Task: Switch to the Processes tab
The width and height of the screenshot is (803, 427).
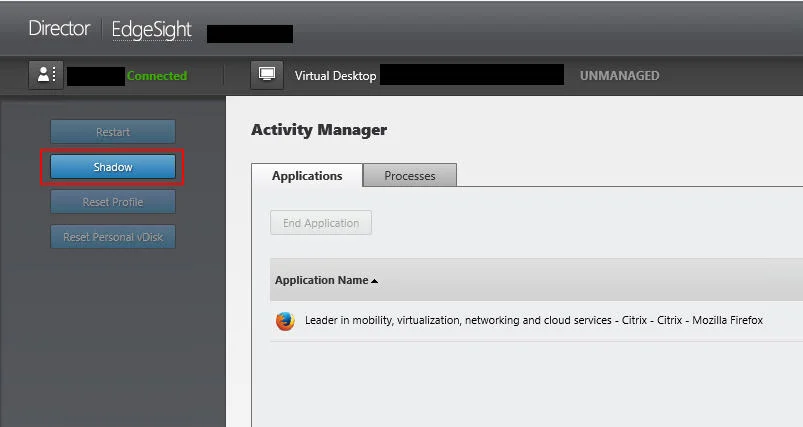Action: tap(410, 176)
